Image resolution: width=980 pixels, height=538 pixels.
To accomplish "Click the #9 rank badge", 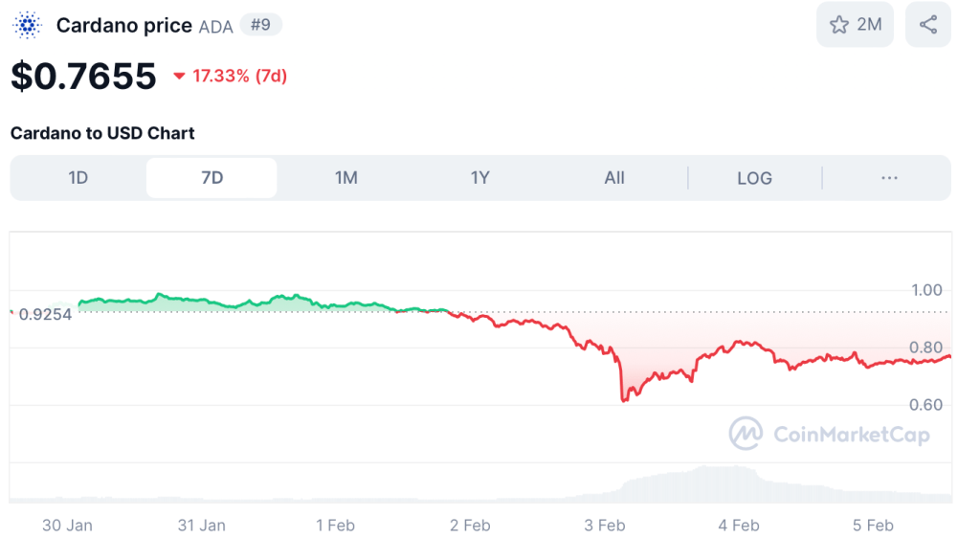I will tap(260, 25).
